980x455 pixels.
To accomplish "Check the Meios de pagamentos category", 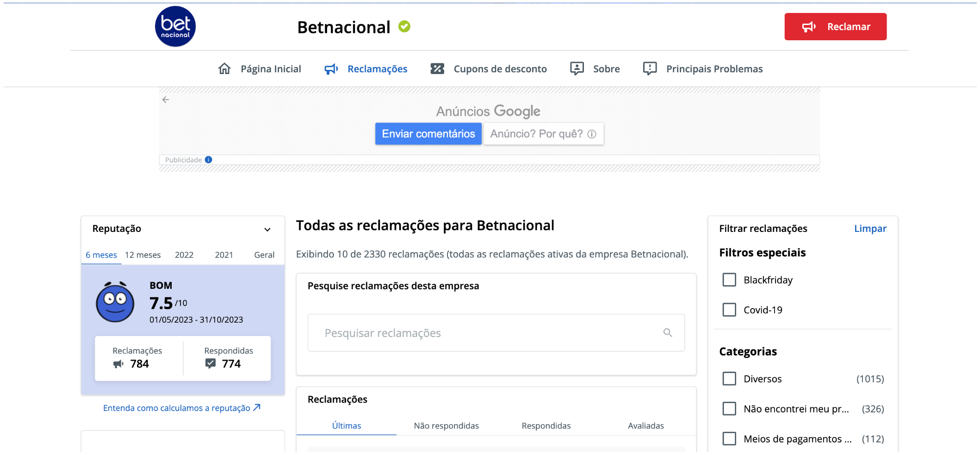I will click(729, 438).
